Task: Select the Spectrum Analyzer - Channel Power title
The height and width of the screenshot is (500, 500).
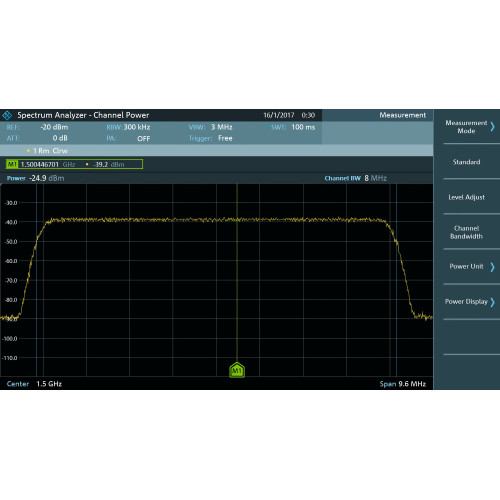Action: tap(83, 115)
